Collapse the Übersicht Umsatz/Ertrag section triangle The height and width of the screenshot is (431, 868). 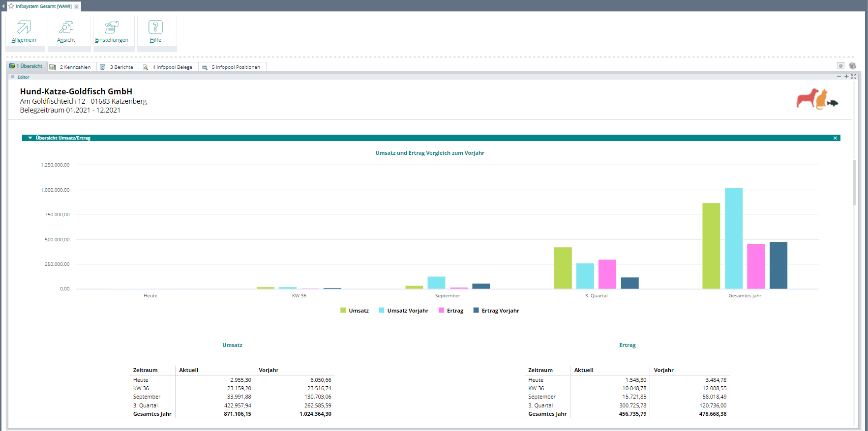(x=30, y=138)
